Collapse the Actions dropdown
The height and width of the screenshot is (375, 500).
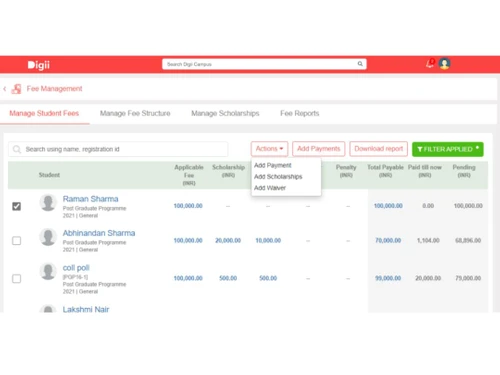269,149
